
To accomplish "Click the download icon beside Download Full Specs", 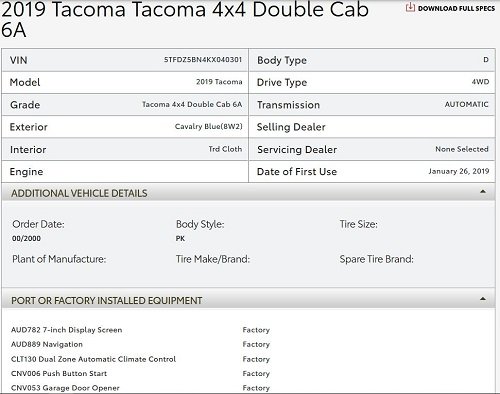I will tap(410, 7).
